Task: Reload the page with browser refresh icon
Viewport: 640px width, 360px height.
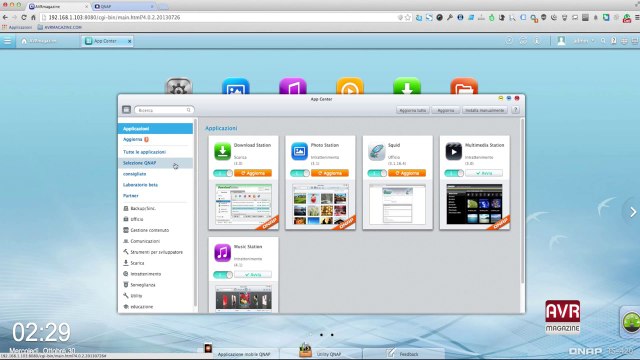Action: (24, 18)
